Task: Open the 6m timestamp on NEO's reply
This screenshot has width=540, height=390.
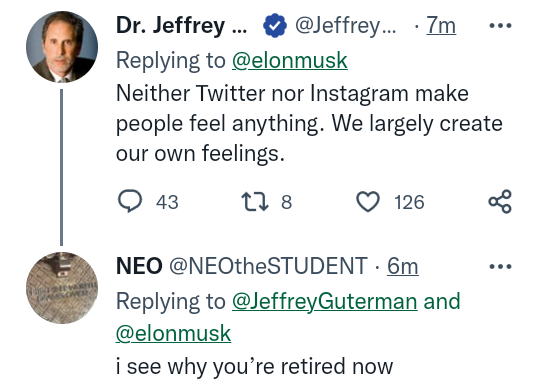Action: coord(403,266)
